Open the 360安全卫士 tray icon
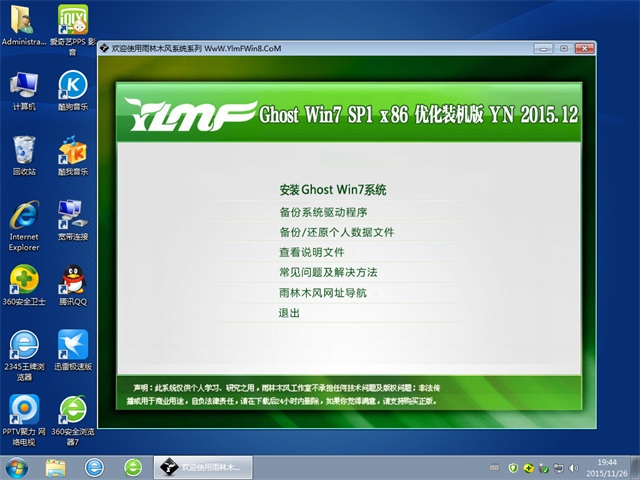The image size is (640, 480). 529,468
